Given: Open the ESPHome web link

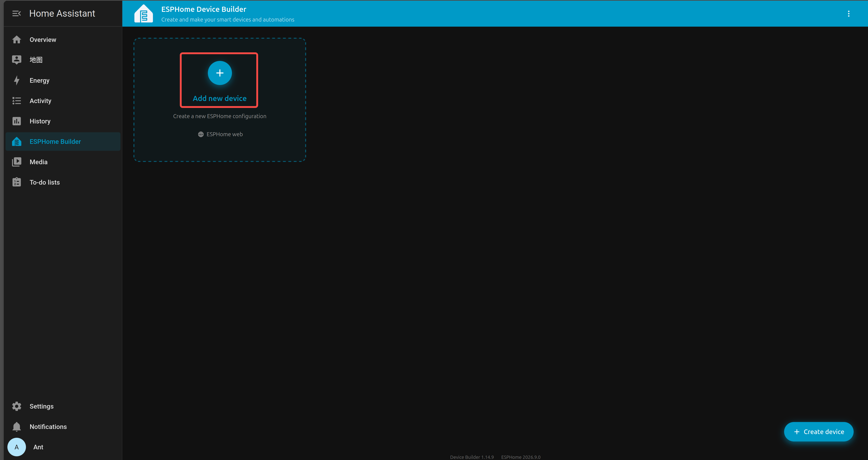Looking at the screenshot, I should pos(220,134).
